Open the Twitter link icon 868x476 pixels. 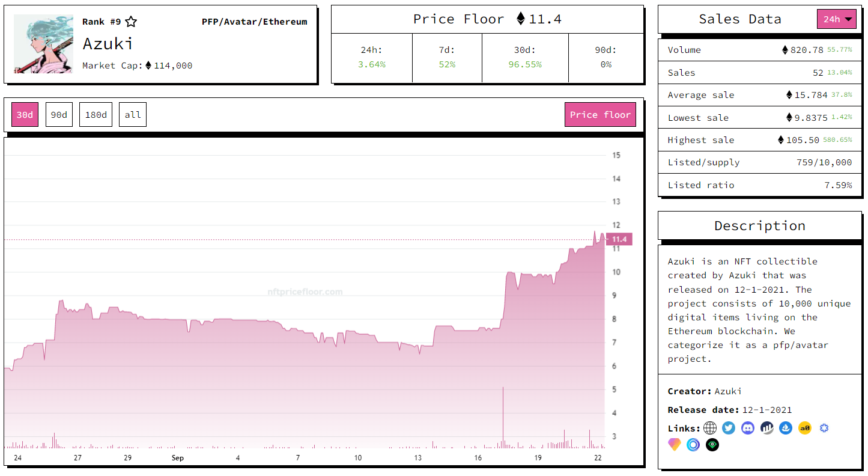[x=729, y=428]
